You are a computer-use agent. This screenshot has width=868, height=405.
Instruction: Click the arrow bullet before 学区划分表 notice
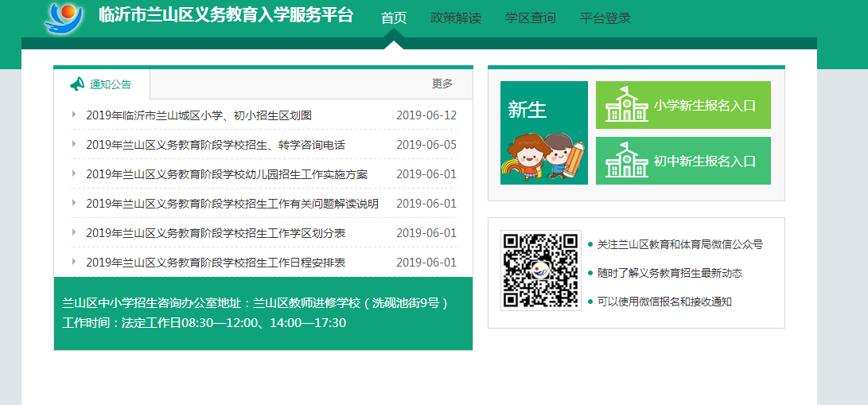point(74,232)
